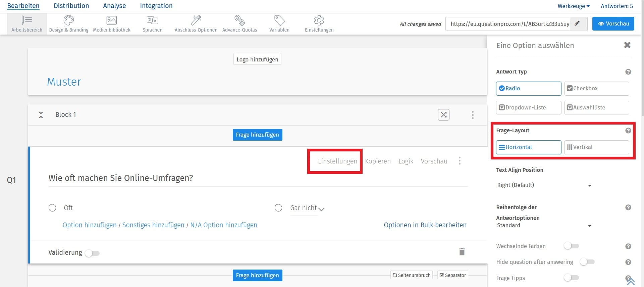Open Reihenfolge der Antwortoptionen Standard dropdown

tap(544, 226)
